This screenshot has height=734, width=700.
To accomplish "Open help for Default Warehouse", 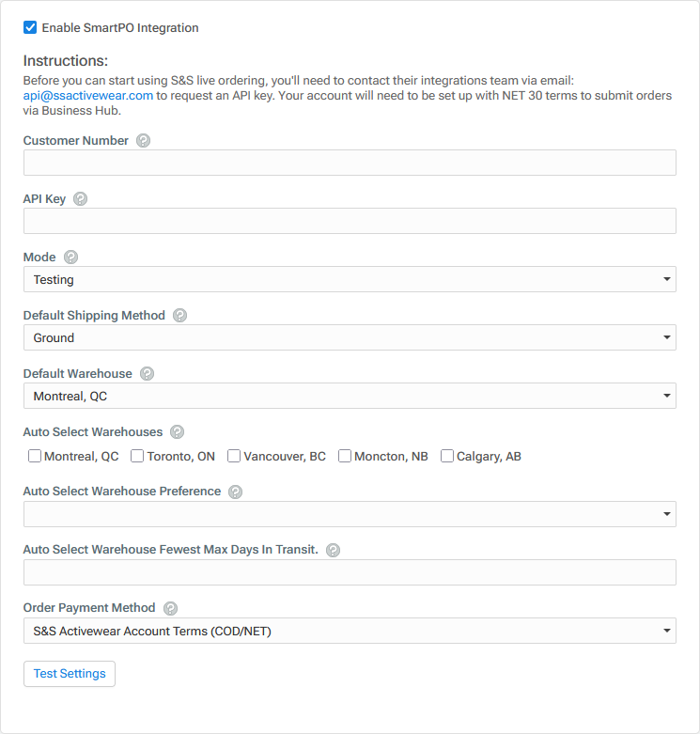I will 147,373.
